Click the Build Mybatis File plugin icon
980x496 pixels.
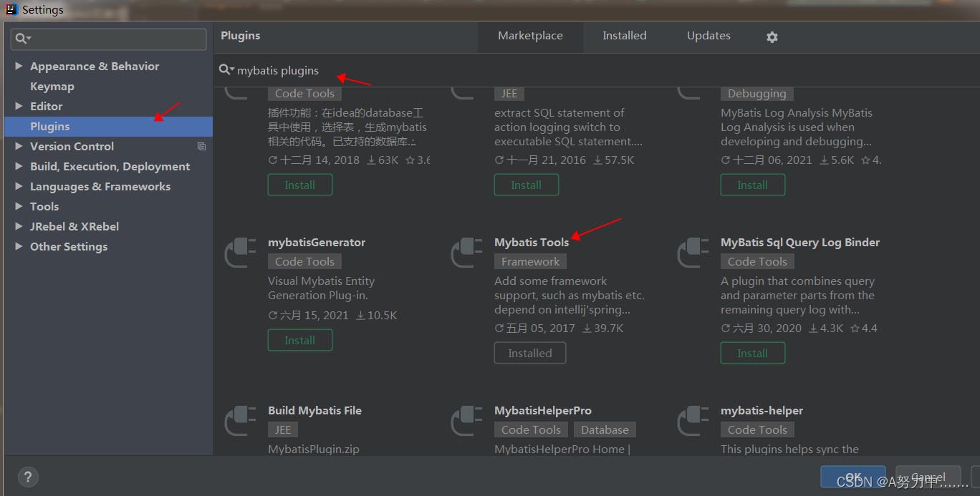tap(240, 422)
